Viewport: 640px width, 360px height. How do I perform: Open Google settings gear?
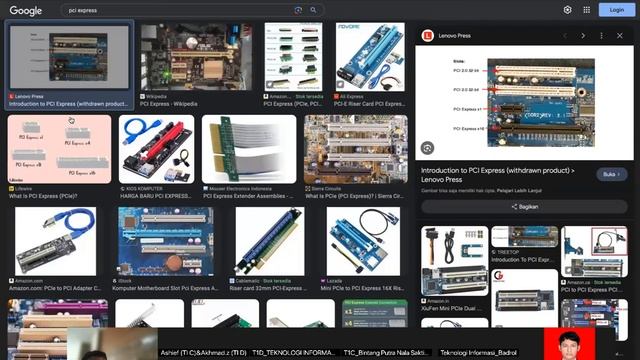click(567, 10)
